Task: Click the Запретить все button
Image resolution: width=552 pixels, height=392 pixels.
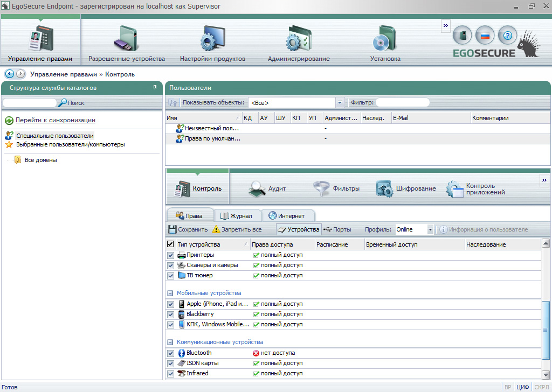Action: 237,230
